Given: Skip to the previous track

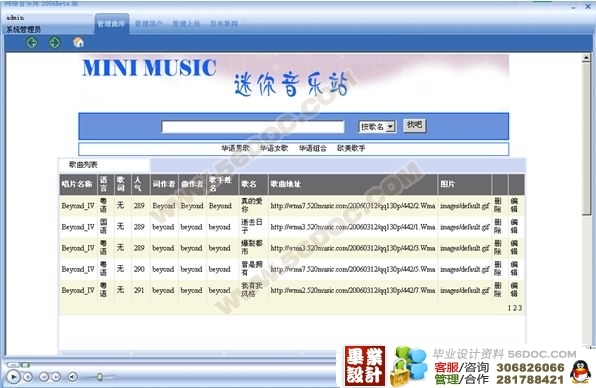Looking at the screenshot, I should (x=44, y=377).
